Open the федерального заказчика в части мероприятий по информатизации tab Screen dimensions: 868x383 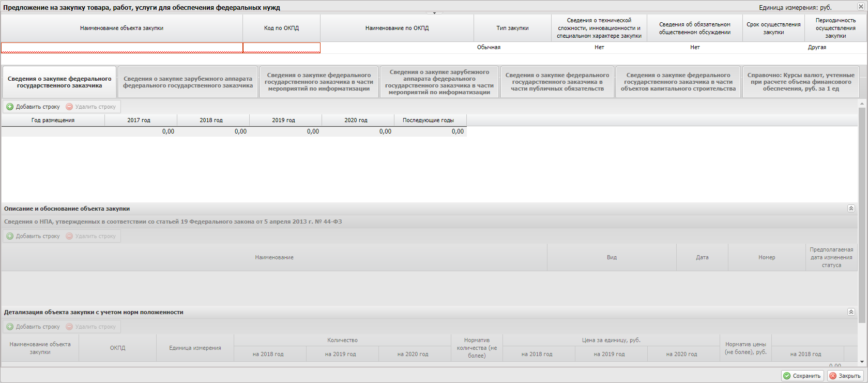(319, 82)
